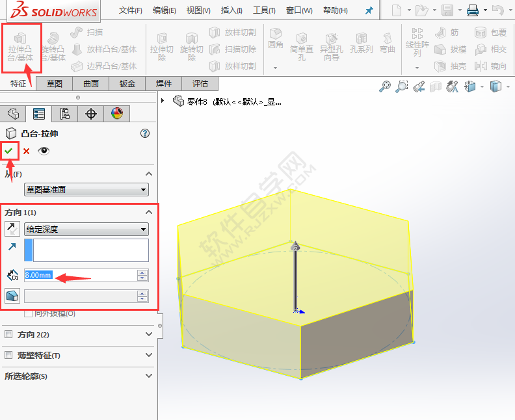515x420 pixels.
Task: Open the FeatureManager design tree tab
Action: click(x=13, y=114)
